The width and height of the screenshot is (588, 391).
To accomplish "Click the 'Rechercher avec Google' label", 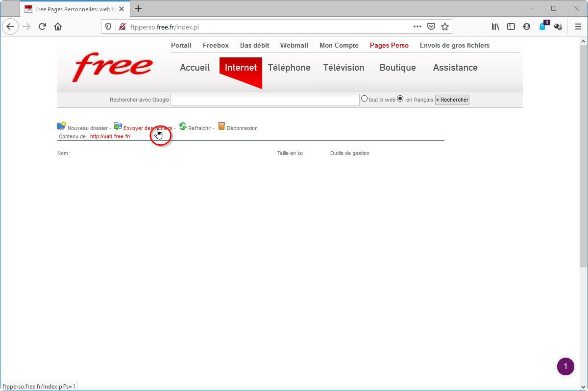I will pyautogui.click(x=139, y=100).
